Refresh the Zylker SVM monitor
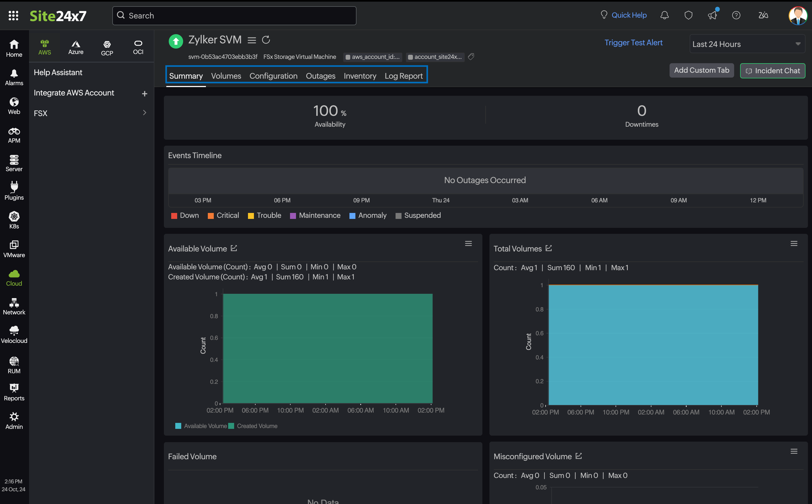The height and width of the screenshot is (504, 812). pos(266,40)
